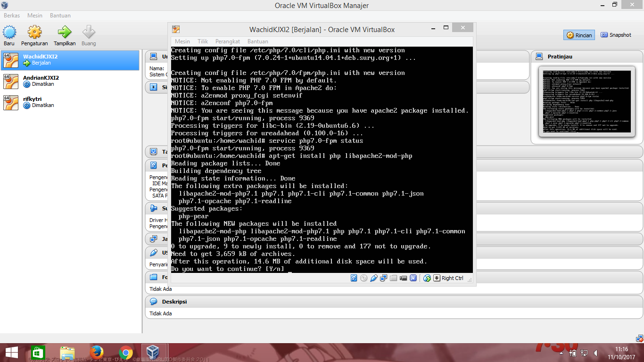Click the battery power tray icon

[x=573, y=353]
